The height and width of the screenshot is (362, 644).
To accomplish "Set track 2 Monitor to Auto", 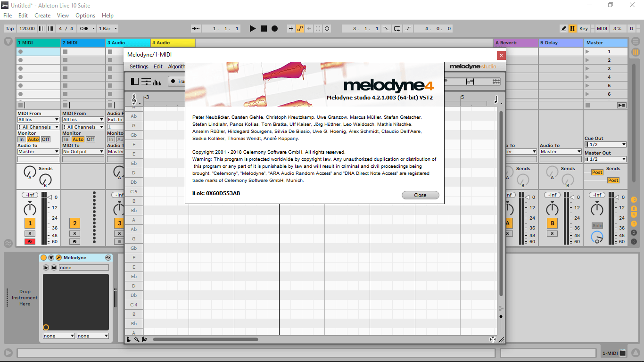I will (78, 140).
